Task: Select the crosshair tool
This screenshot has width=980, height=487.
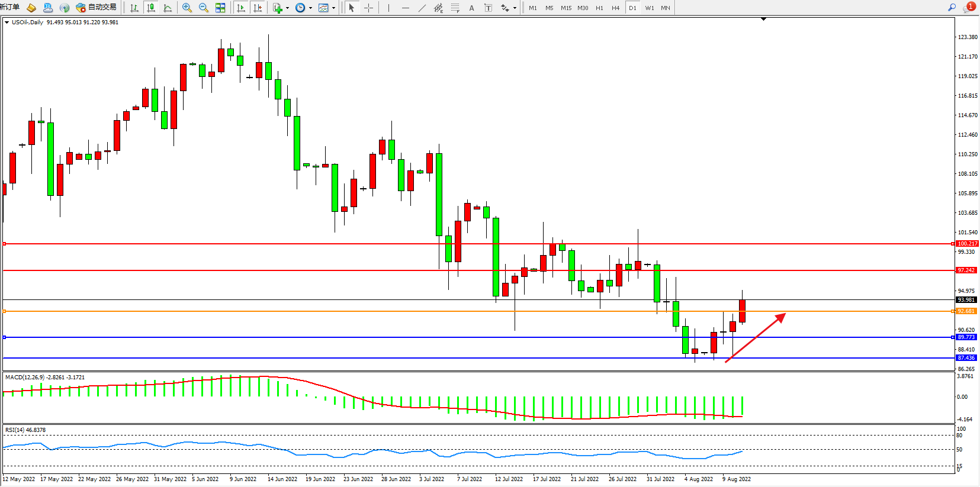Action: tap(368, 8)
